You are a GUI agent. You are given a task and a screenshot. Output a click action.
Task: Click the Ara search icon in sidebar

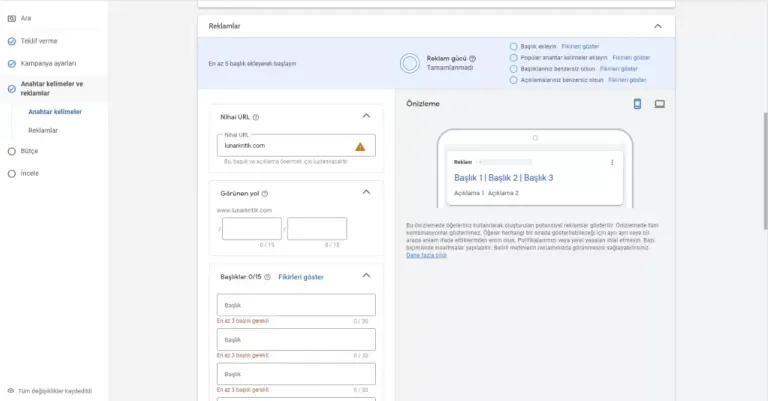(12, 19)
